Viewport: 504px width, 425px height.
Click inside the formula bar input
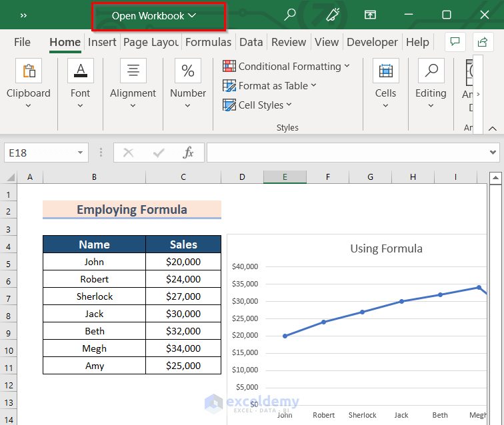tap(347, 153)
